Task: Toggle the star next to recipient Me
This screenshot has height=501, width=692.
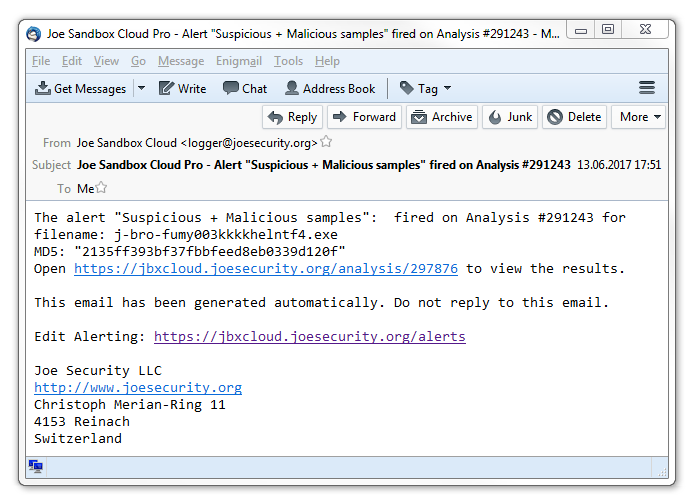Action: [x=101, y=187]
